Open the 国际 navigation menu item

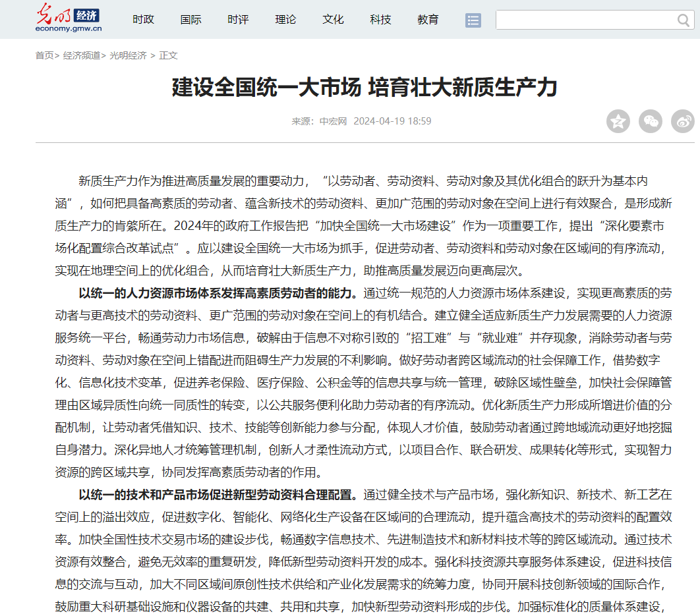pos(190,20)
